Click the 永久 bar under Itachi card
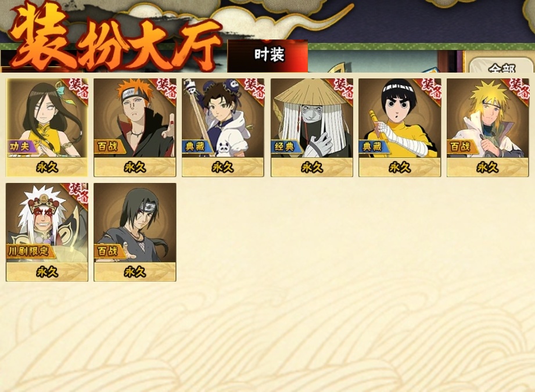The height and width of the screenshot is (392, 535). point(135,272)
